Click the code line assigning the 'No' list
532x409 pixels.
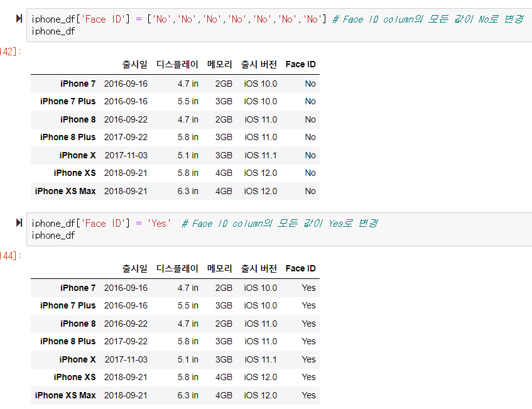coord(278,19)
